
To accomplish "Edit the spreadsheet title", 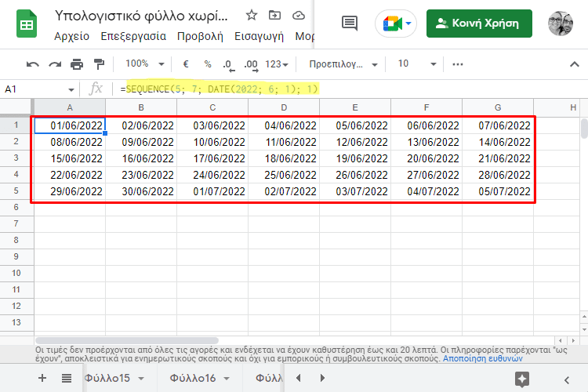I will tap(141, 16).
